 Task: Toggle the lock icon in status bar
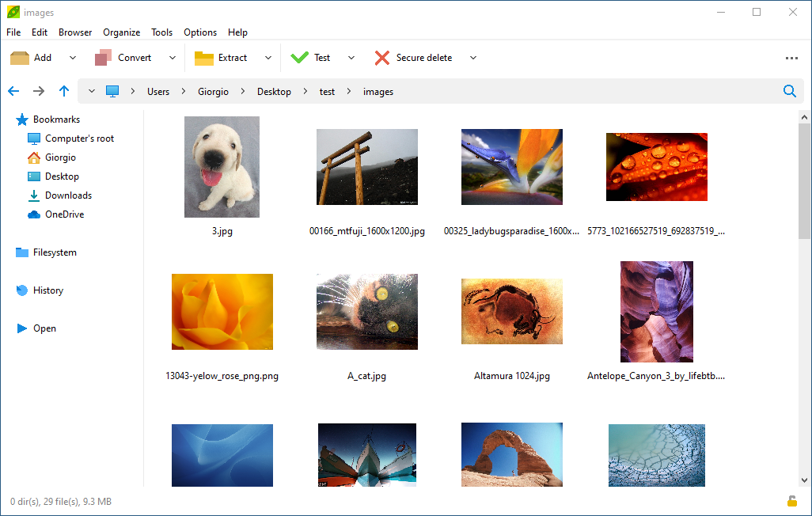pyautogui.click(x=791, y=501)
